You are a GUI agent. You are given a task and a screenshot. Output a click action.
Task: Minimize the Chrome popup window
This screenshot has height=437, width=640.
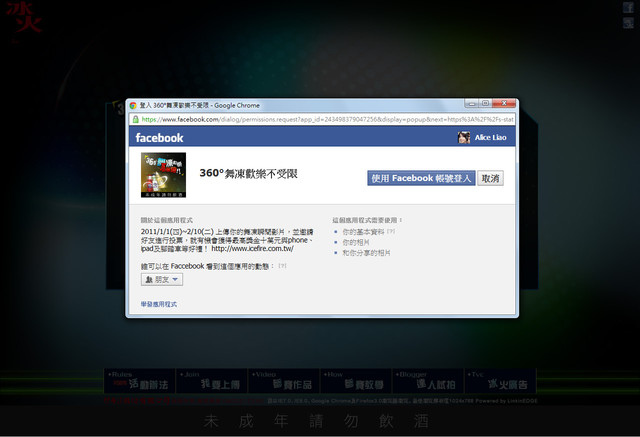[x=471, y=104]
